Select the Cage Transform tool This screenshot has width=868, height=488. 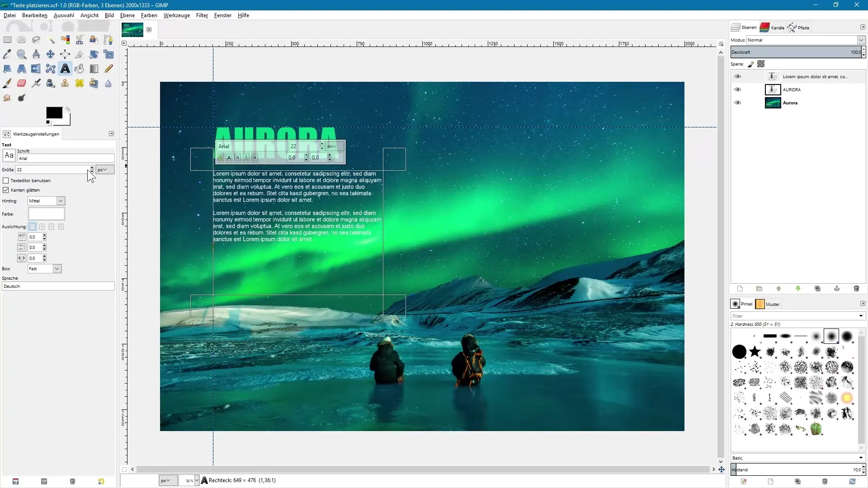point(51,69)
